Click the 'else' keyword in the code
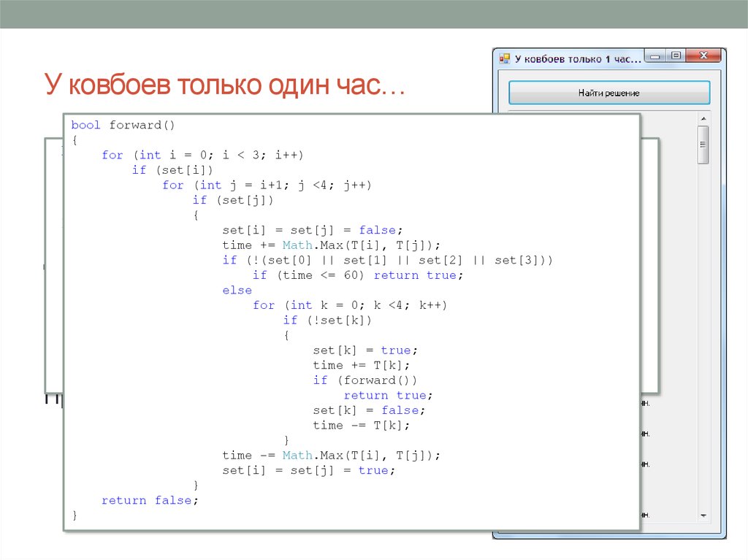This screenshot has width=748, height=560. [237, 290]
